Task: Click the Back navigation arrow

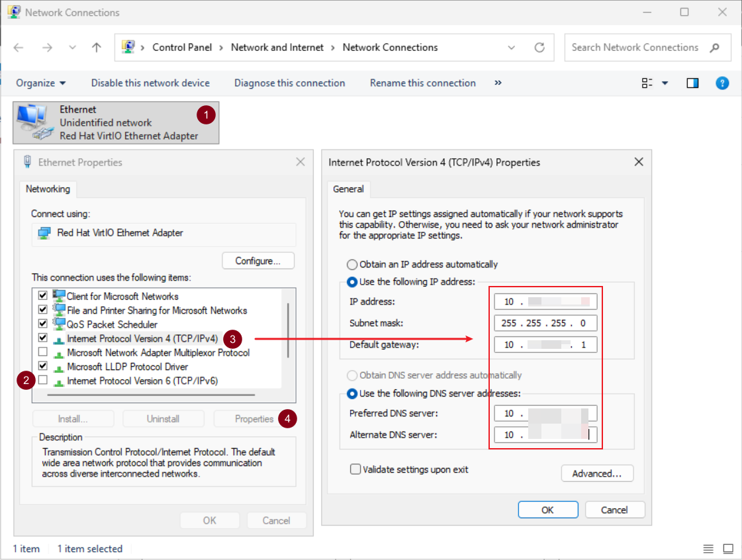Action: (19, 48)
